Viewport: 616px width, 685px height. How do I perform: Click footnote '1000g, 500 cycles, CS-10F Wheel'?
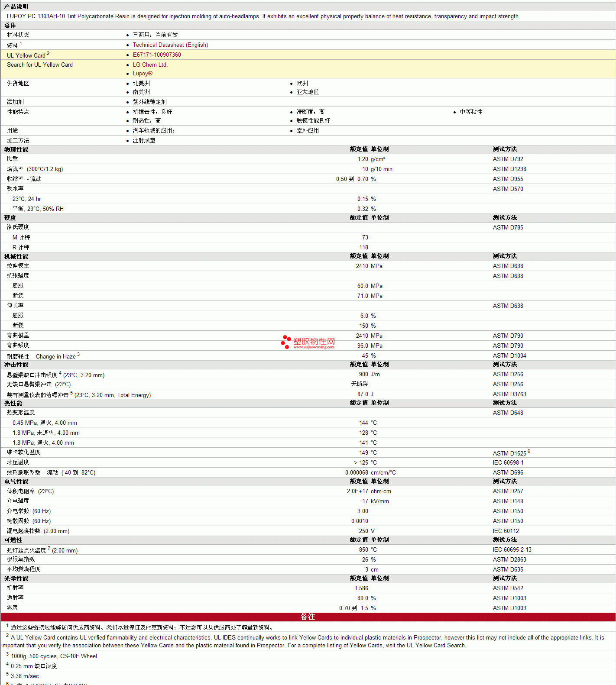click(x=54, y=656)
